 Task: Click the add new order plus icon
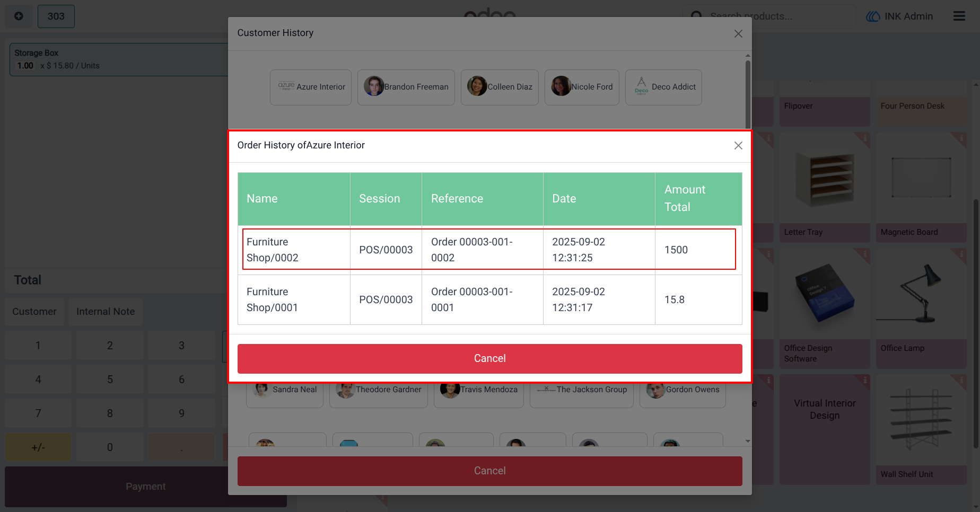click(x=19, y=16)
